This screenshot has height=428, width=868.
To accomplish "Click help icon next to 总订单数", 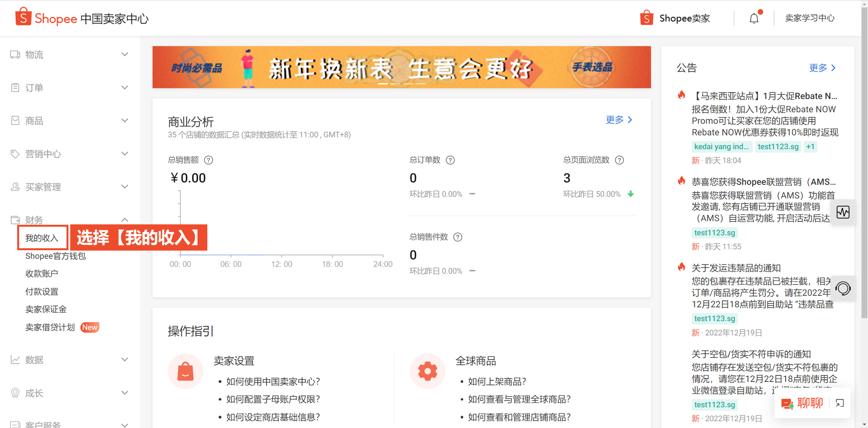I will coord(450,160).
